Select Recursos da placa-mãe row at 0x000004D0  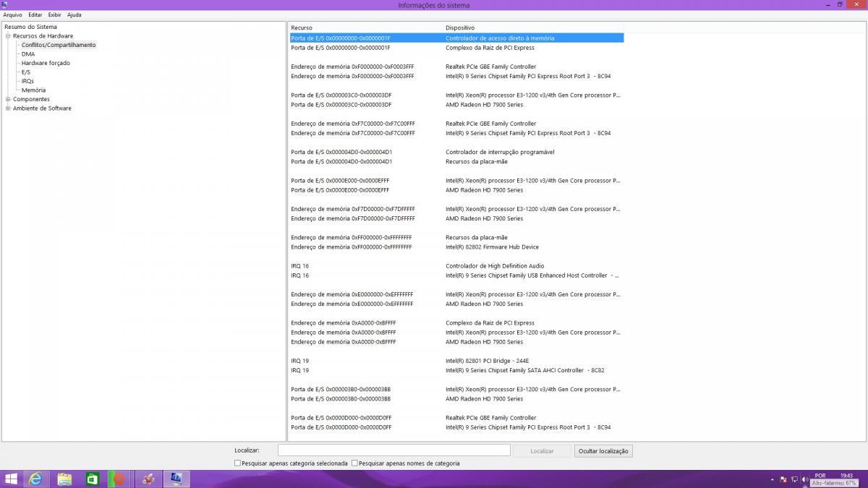(456, 161)
